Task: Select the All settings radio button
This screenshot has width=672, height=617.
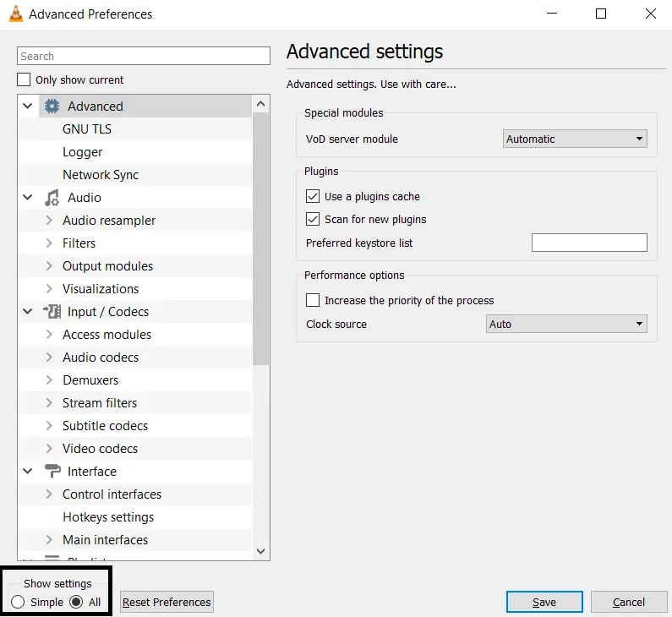Action: (x=76, y=602)
